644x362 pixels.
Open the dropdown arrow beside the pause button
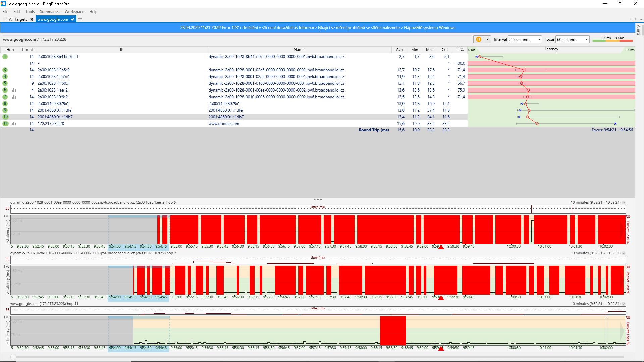click(487, 39)
